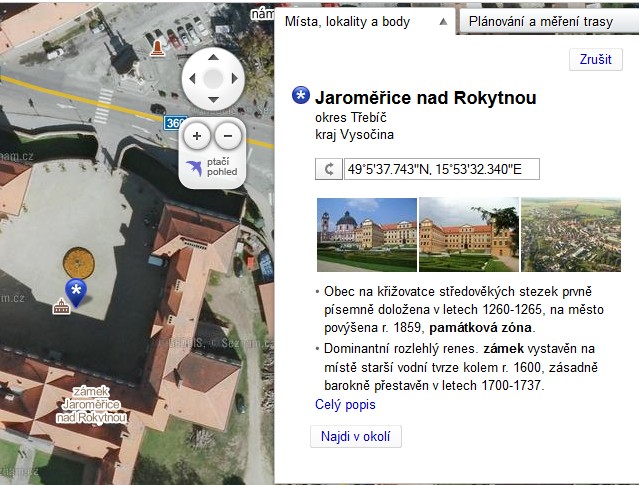Collapse the Místa panel with triangle arrow
Viewport: 639px width, 485px height.
click(x=443, y=22)
